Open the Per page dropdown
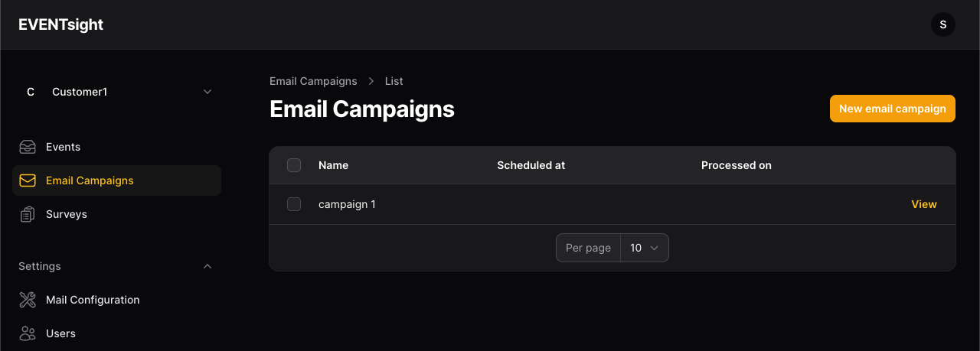This screenshot has width=980, height=351. pyautogui.click(x=644, y=248)
